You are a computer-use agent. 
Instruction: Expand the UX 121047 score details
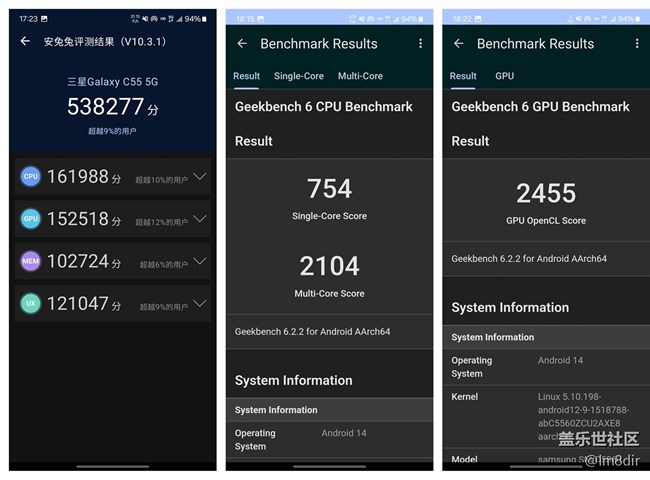tap(200, 304)
